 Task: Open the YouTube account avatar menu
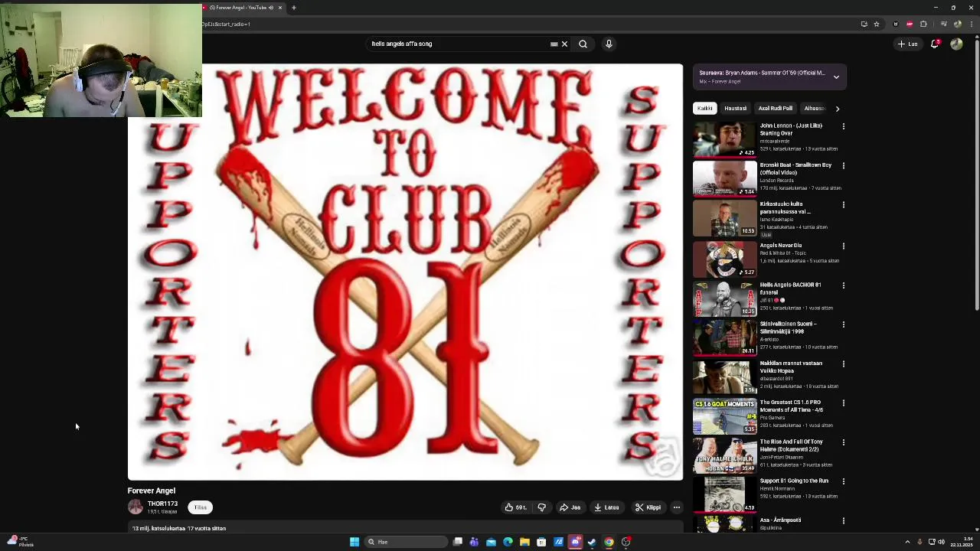click(x=956, y=44)
